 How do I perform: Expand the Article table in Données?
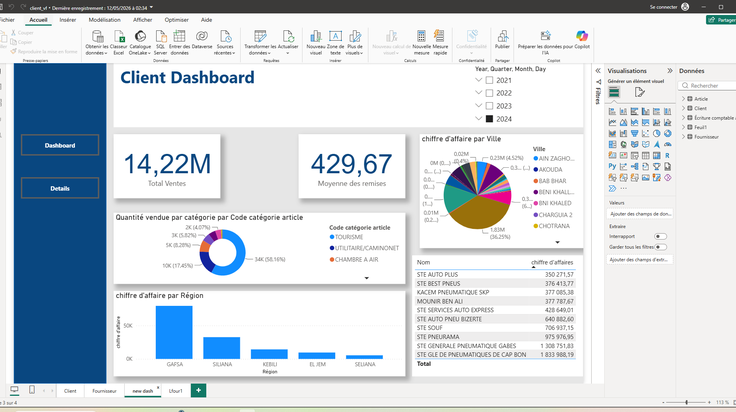click(683, 99)
